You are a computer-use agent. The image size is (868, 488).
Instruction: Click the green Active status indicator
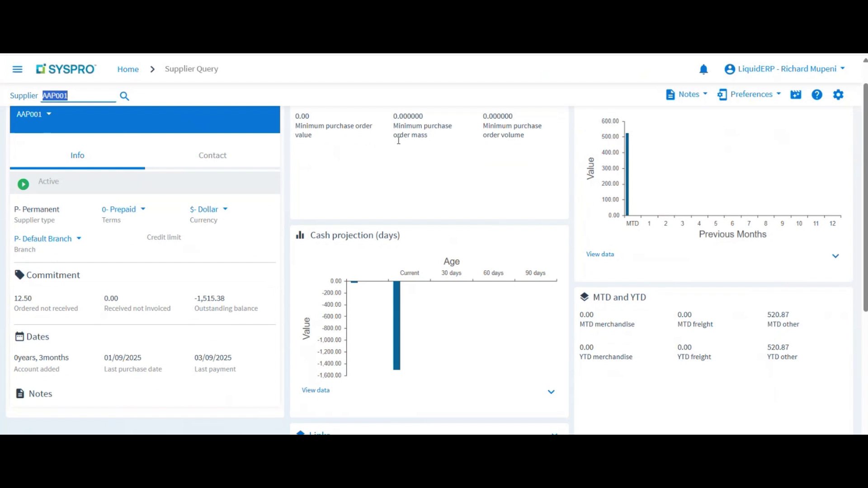pos(23,184)
